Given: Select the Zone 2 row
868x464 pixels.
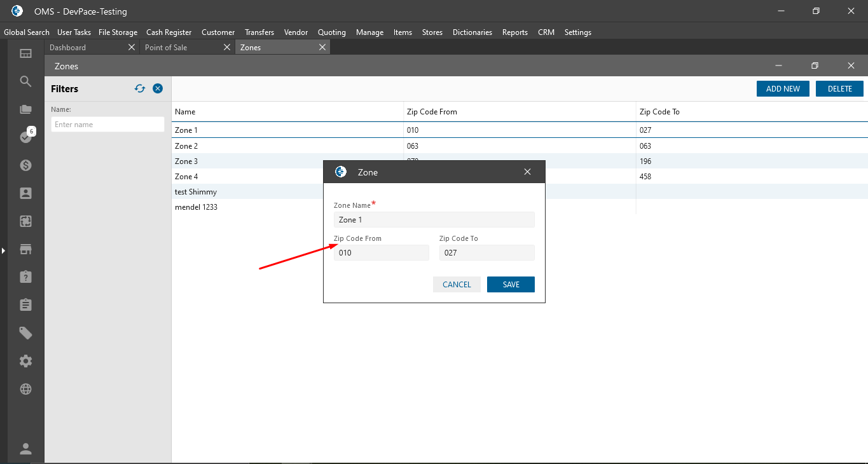Looking at the screenshot, I should [186, 146].
